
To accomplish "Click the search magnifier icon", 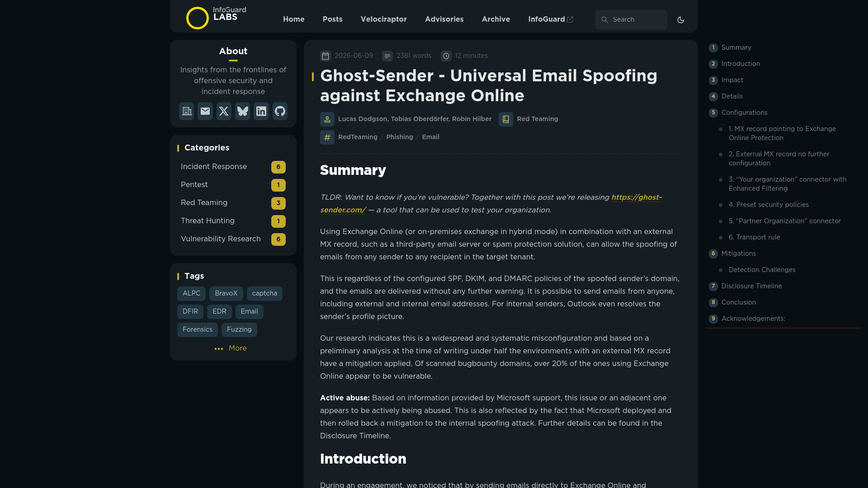I will coord(604,20).
